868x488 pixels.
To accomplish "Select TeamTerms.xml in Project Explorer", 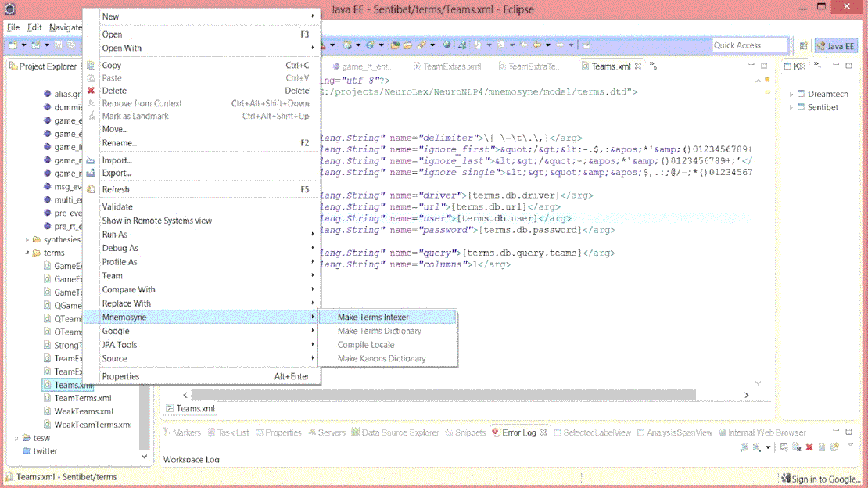I will point(82,398).
